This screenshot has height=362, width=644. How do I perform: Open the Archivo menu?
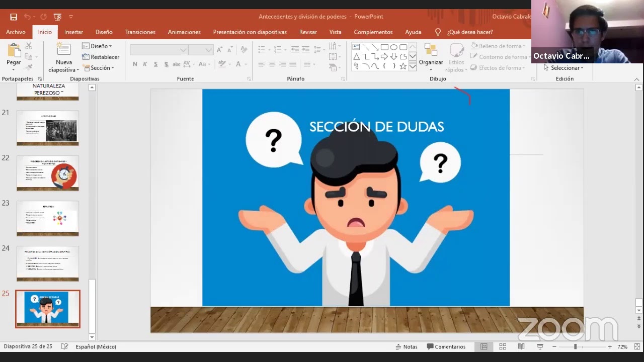[x=16, y=32]
